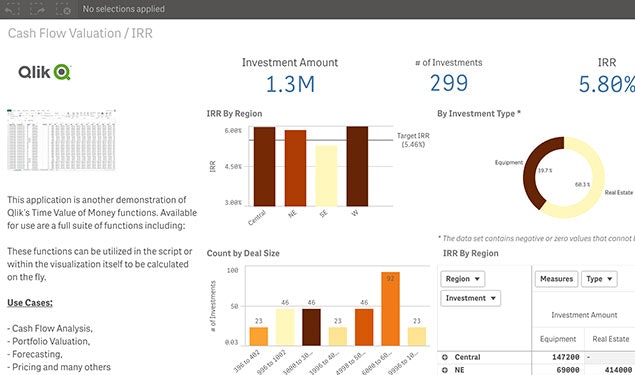Click the Investment Amount KPI value
Viewport: 635px width, 375px height.
point(290,84)
